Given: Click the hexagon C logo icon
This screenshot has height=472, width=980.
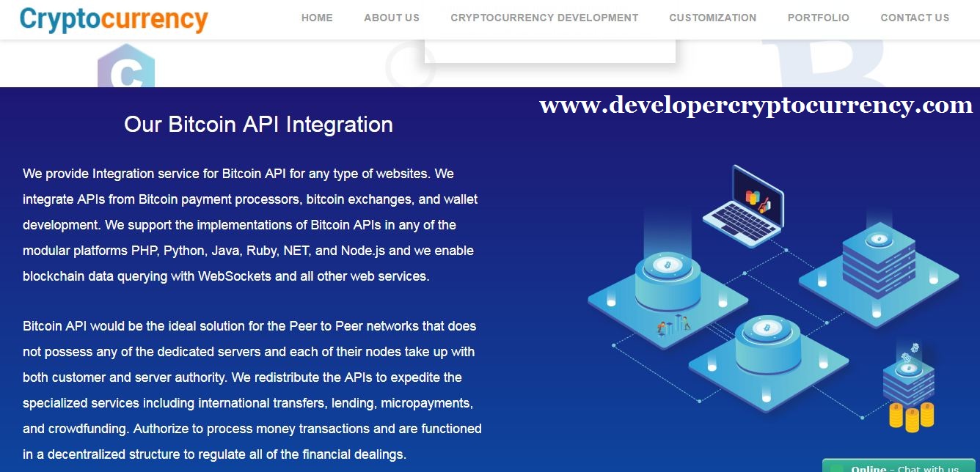Looking at the screenshot, I should [126, 66].
